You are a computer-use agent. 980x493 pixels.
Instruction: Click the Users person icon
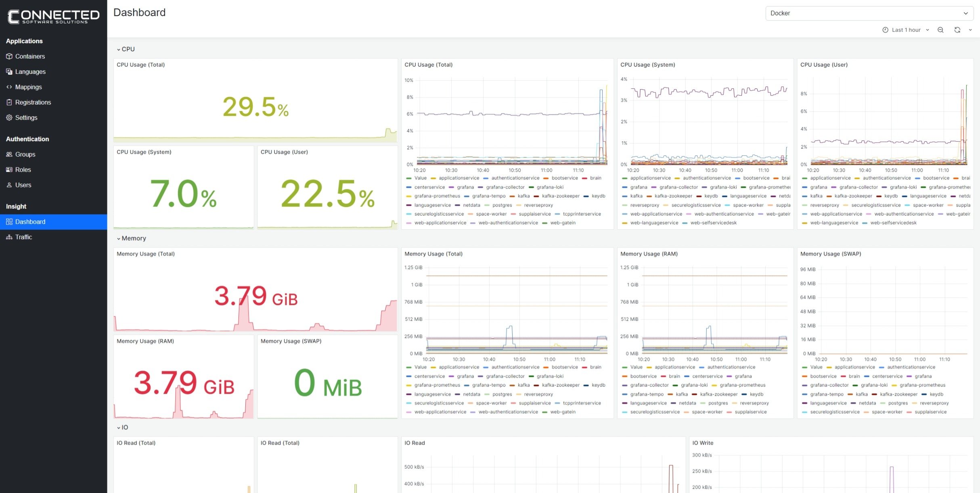pos(9,185)
